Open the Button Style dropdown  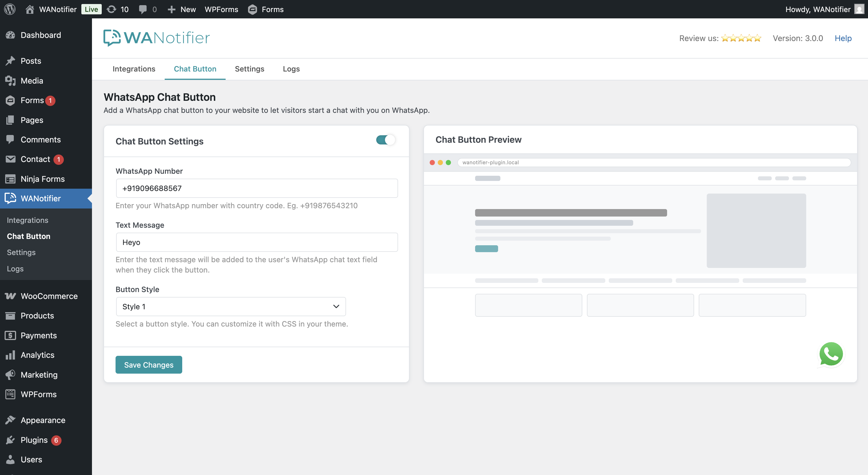(231, 306)
